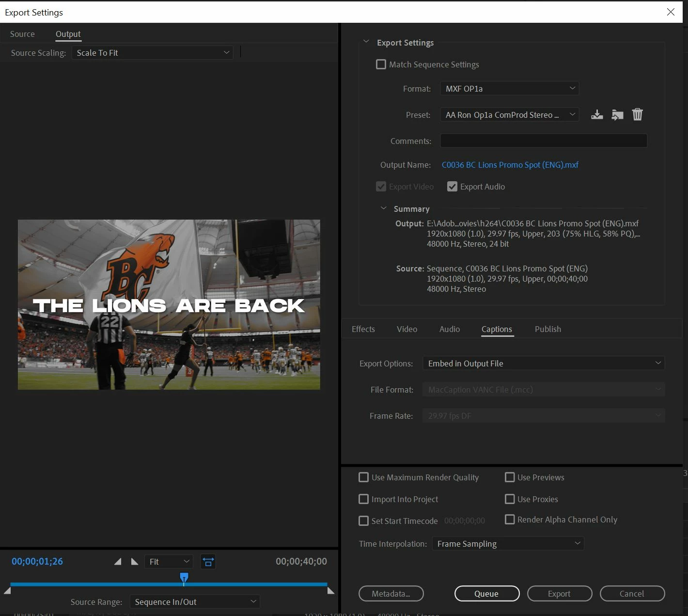This screenshot has width=688, height=616.
Task: Open Export Options dropdown for captions
Action: (x=544, y=363)
